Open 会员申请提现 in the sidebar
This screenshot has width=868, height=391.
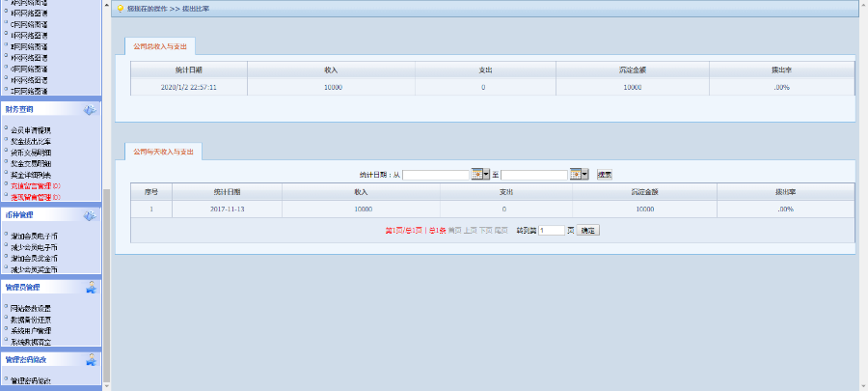[31, 130]
